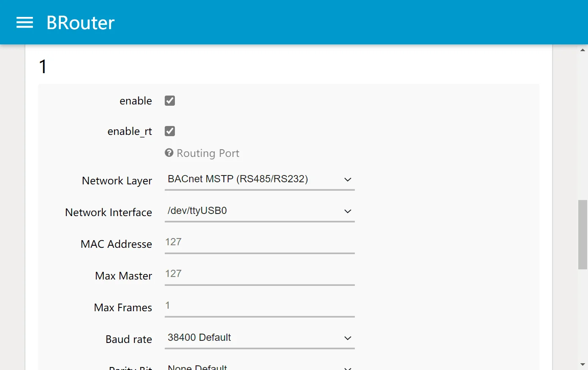The image size is (588, 370).
Task: Click the section heading 1
Action: pos(43,67)
